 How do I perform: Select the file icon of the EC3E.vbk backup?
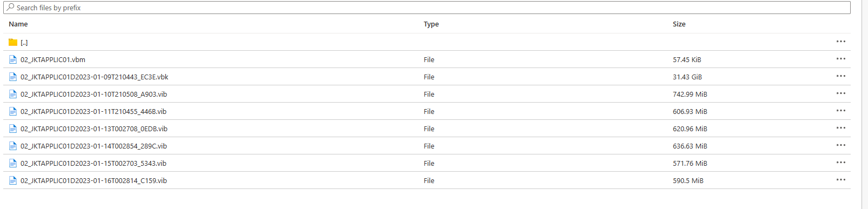(x=13, y=77)
